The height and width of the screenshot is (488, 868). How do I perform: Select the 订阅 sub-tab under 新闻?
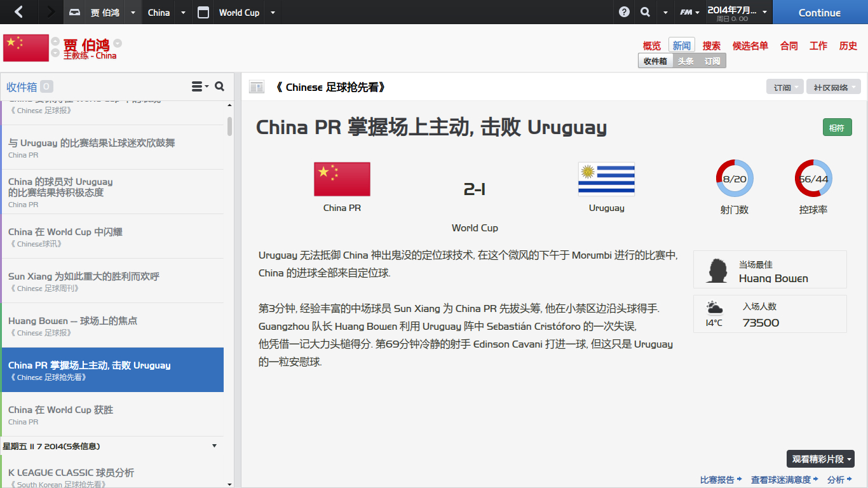click(x=712, y=61)
